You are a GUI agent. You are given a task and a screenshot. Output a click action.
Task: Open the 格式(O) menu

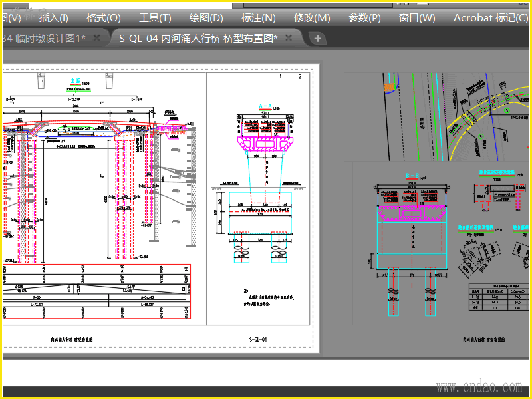(104, 18)
